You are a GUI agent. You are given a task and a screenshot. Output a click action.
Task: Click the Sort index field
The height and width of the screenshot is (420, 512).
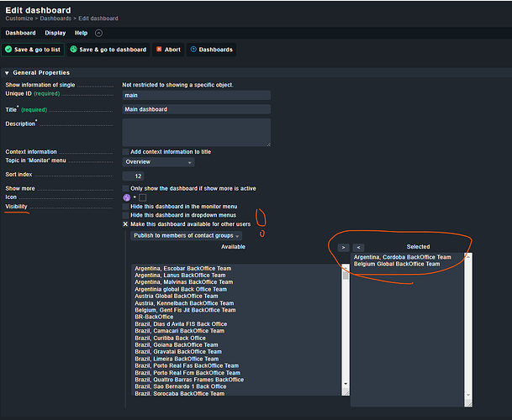(x=133, y=176)
